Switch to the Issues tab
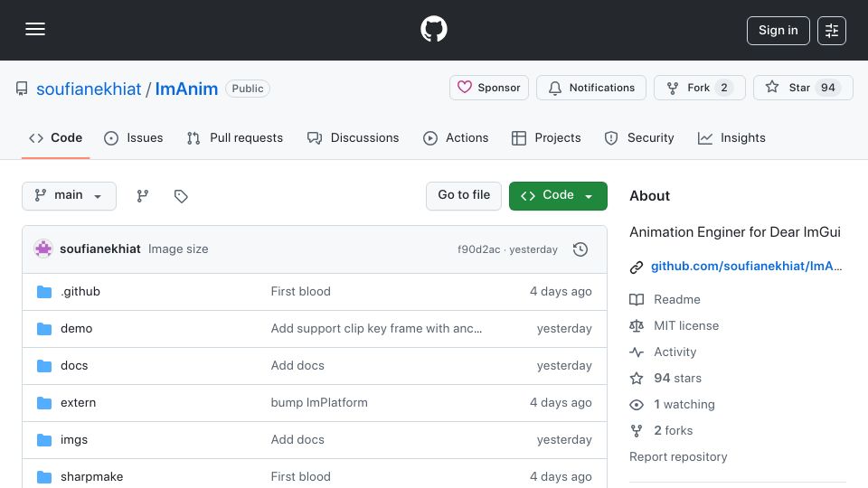 [134, 137]
